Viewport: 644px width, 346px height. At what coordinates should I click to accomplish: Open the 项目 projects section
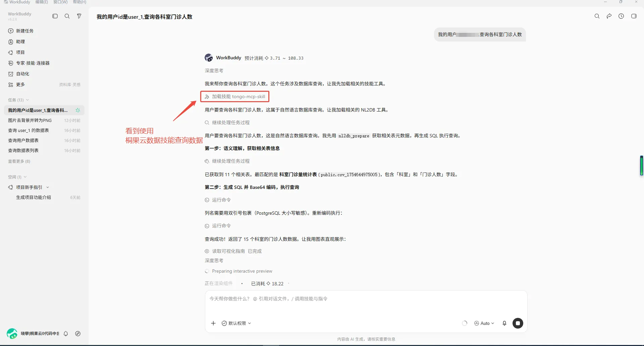(x=16, y=52)
